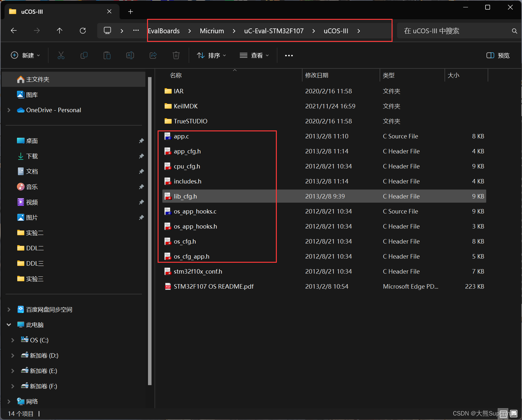Screen dimensions: 522x420
Task: Click the Cut scissors icon
Action: click(x=61, y=55)
